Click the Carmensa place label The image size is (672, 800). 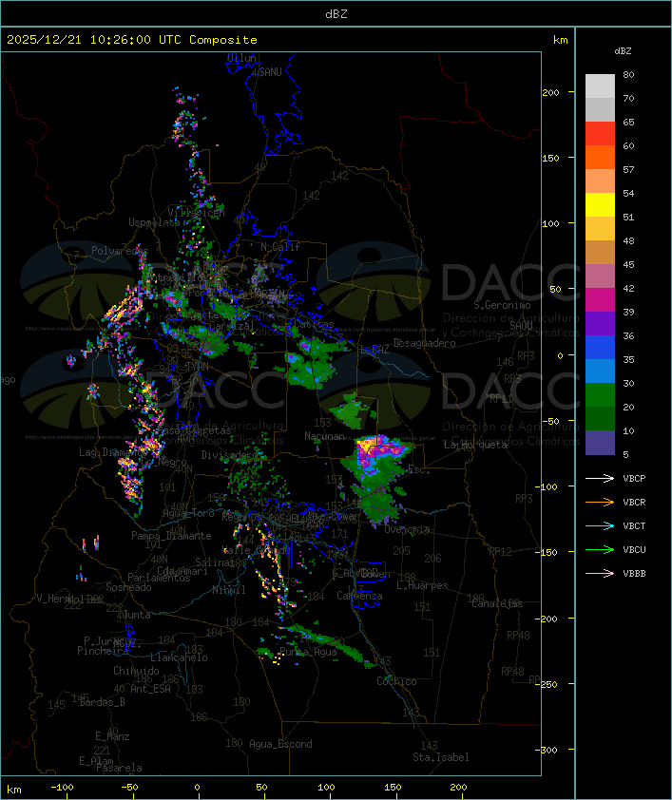click(359, 596)
